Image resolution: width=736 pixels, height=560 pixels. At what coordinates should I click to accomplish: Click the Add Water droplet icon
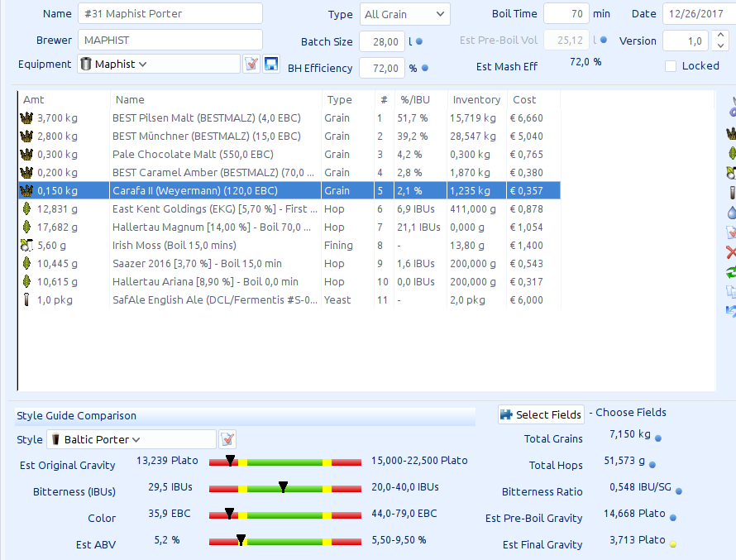pos(731,213)
